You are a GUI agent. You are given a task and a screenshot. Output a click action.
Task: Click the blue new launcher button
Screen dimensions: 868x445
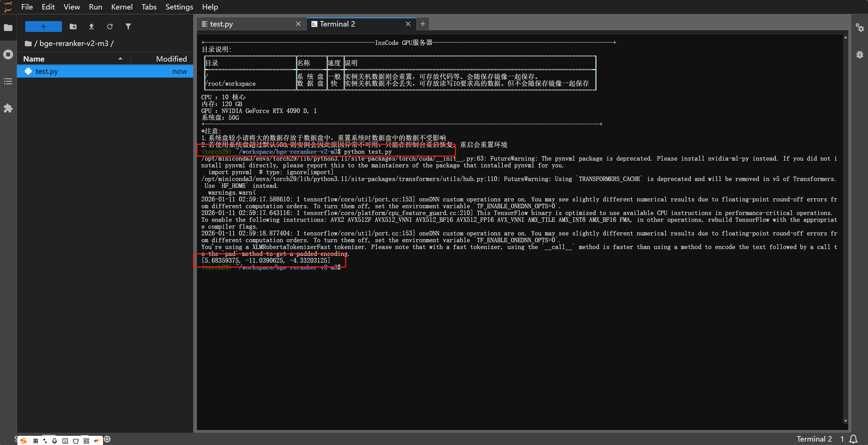click(44, 27)
